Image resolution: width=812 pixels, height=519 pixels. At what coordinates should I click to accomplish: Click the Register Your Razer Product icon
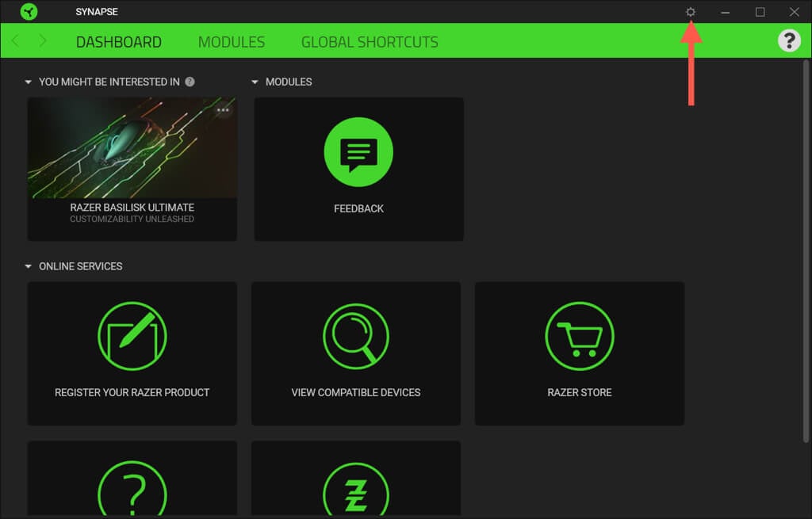point(132,336)
